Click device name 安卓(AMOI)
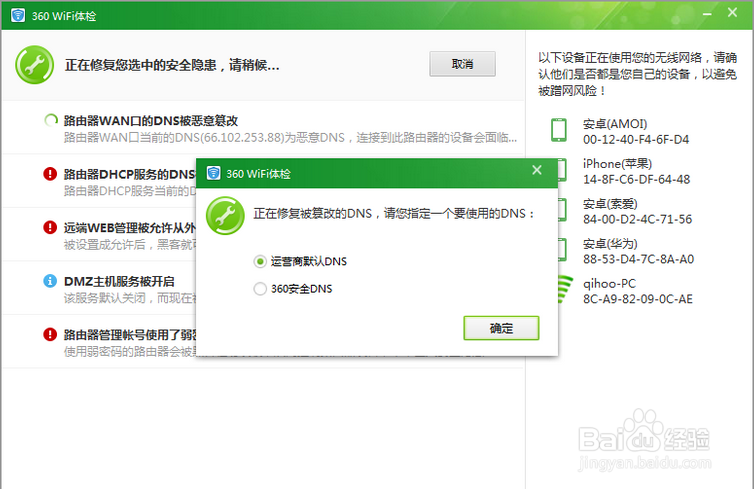Image resolution: width=754 pixels, height=489 pixels. coord(615,124)
